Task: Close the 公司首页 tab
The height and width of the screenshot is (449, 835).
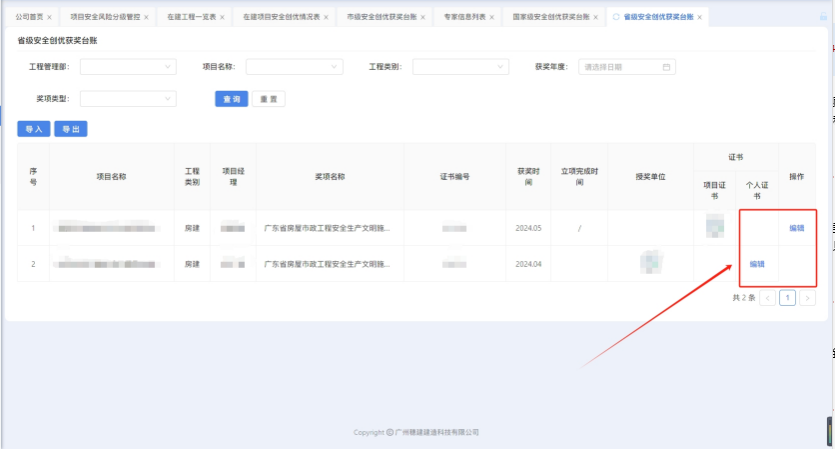Action: pyautogui.click(x=49, y=18)
